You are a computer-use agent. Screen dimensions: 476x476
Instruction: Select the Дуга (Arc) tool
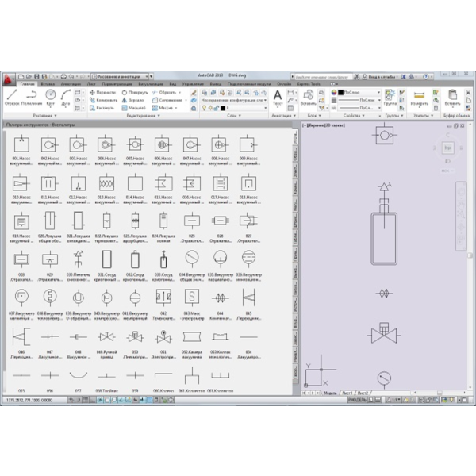(x=66, y=97)
